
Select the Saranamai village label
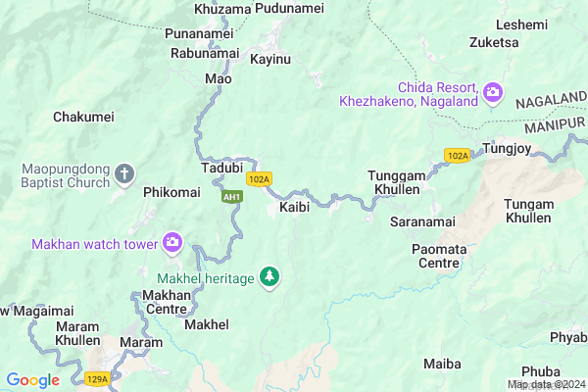click(422, 221)
